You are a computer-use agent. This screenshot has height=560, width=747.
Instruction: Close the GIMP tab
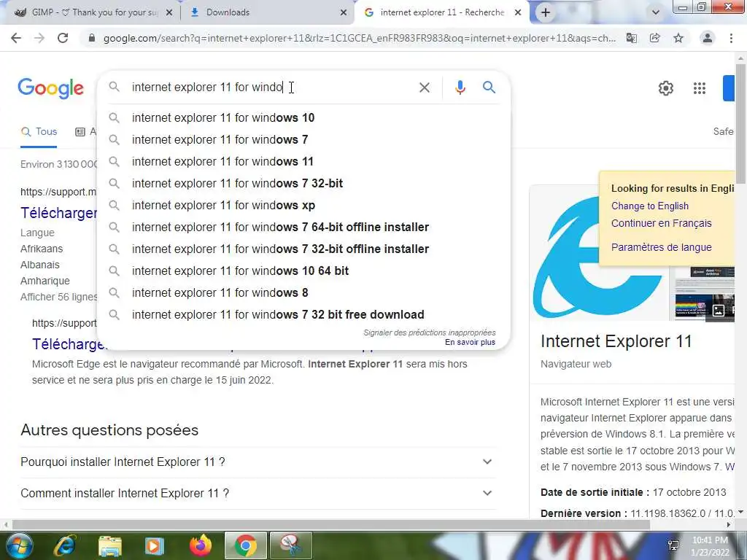click(169, 13)
